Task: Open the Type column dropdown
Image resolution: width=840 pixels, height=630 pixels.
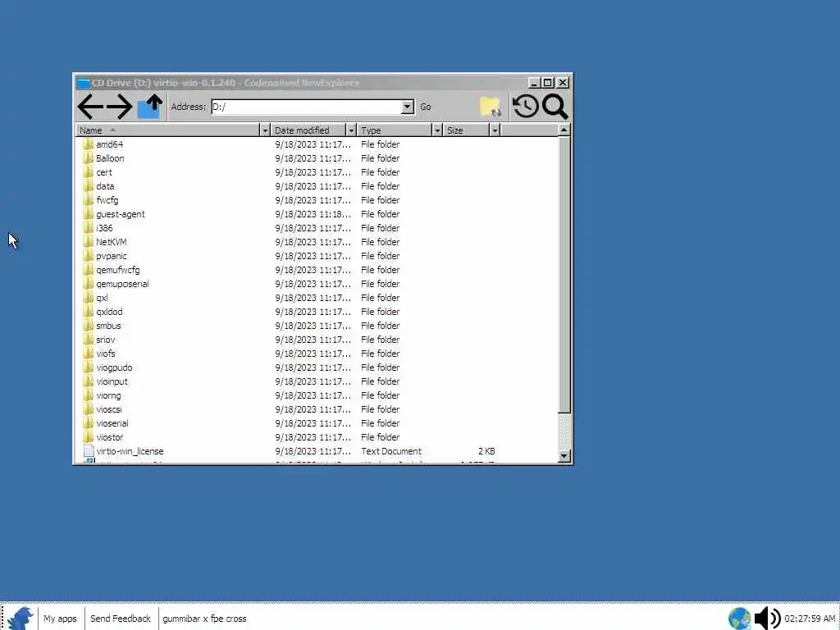Action: point(437,130)
